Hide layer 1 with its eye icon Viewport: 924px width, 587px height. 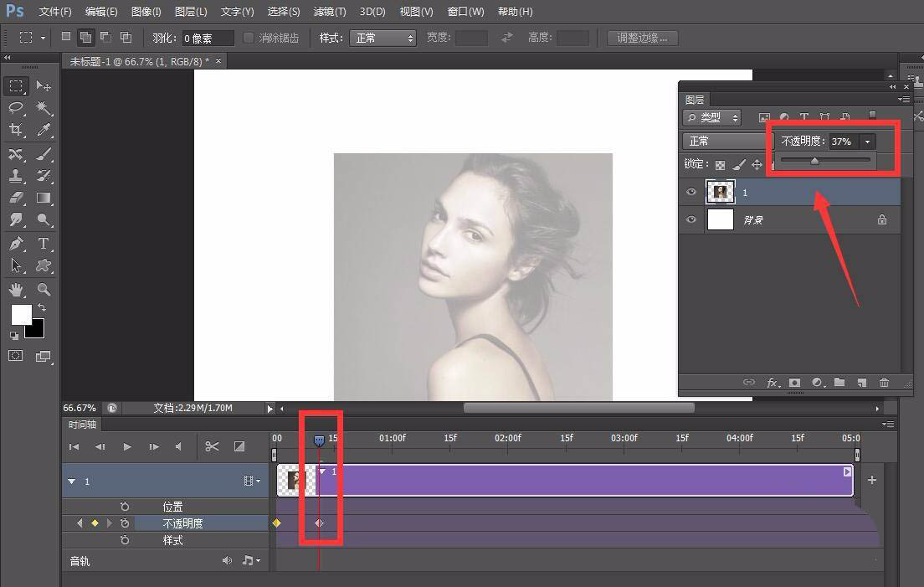(x=690, y=192)
